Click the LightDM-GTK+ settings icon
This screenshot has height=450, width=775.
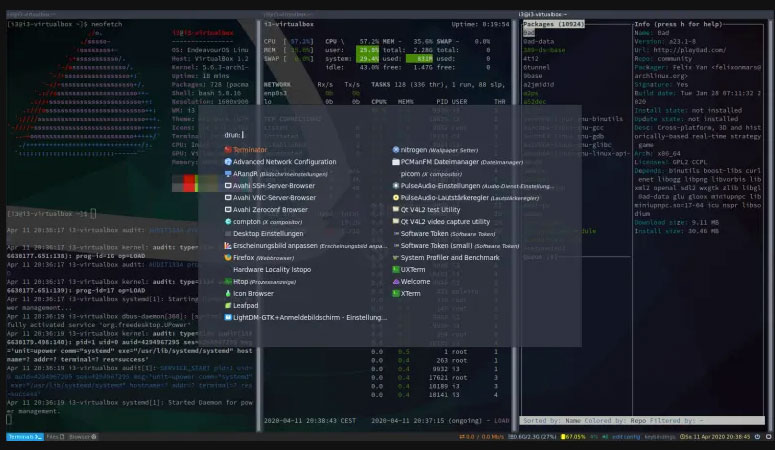click(228, 317)
